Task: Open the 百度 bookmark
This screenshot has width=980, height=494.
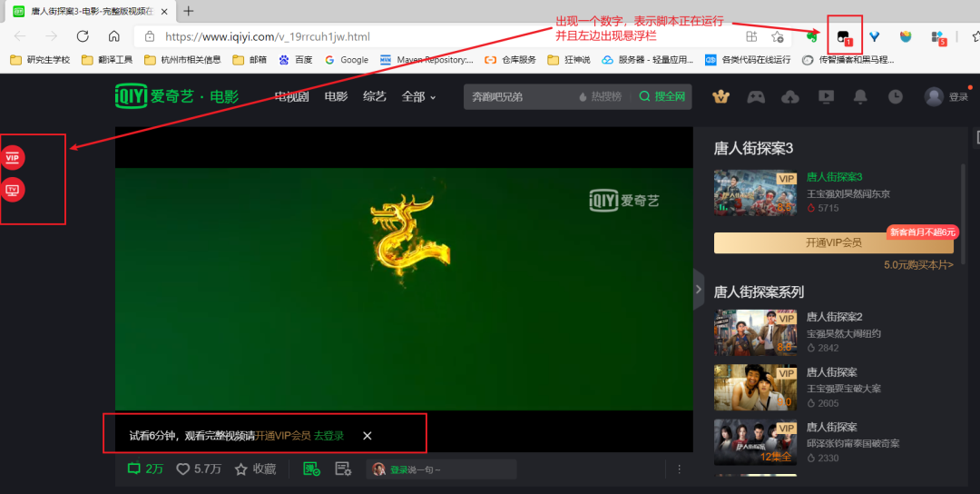Action: click(x=296, y=60)
